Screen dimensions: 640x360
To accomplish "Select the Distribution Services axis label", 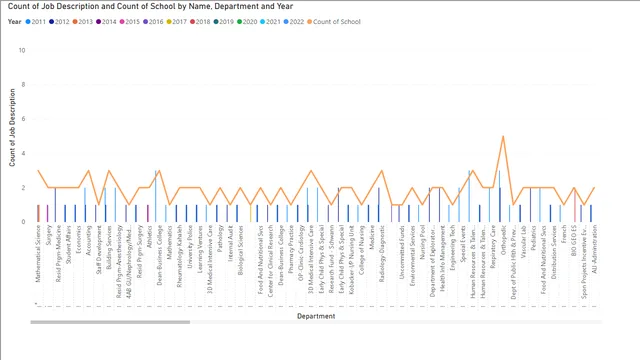I will click(x=553, y=252).
